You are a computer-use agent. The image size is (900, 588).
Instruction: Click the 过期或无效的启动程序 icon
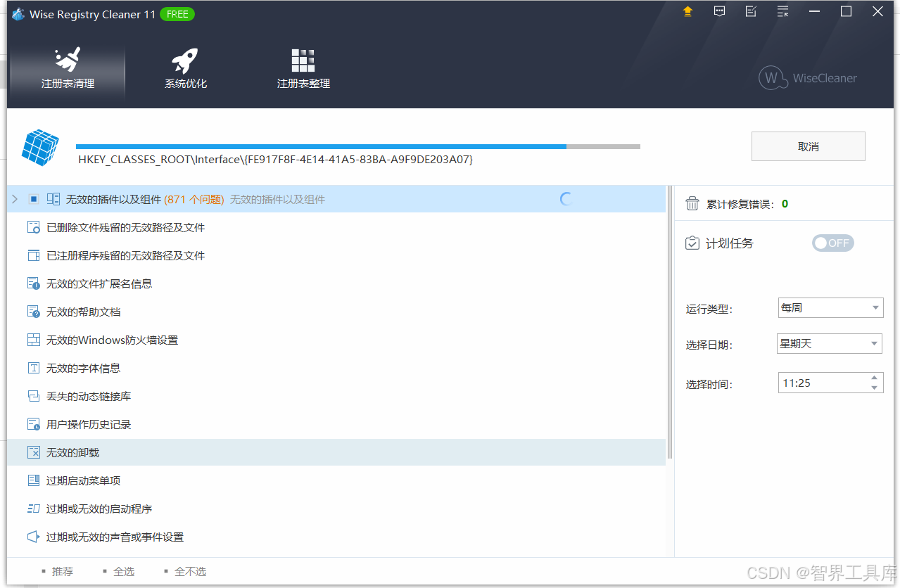34,509
